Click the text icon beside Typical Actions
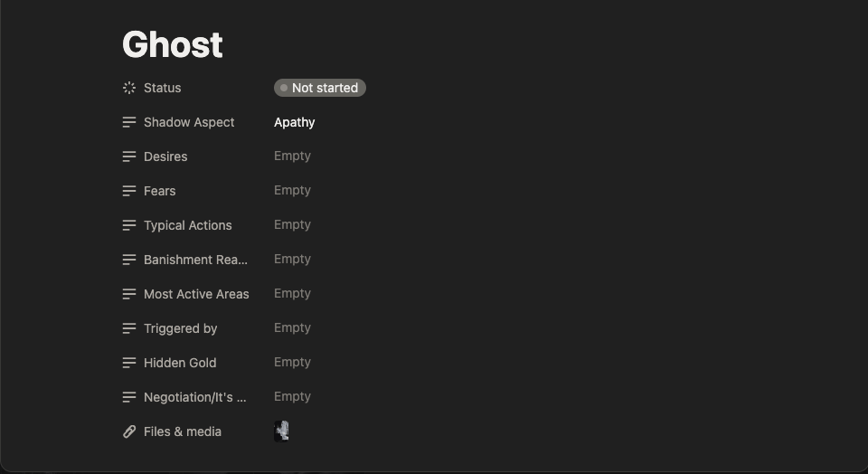 (129, 225)
